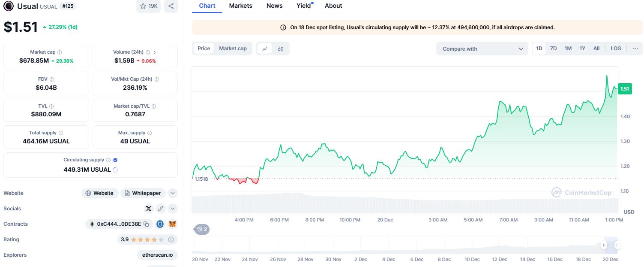
Task: Click the notice info icon in the banner
Action: coord(283,27)
